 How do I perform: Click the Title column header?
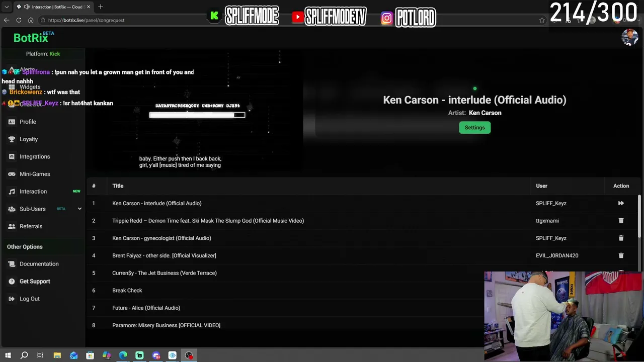tap(118, 186)
